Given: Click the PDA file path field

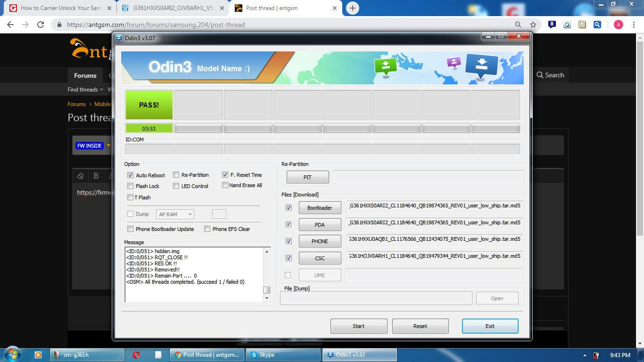Looking at the screenshot, I should 434,224.
